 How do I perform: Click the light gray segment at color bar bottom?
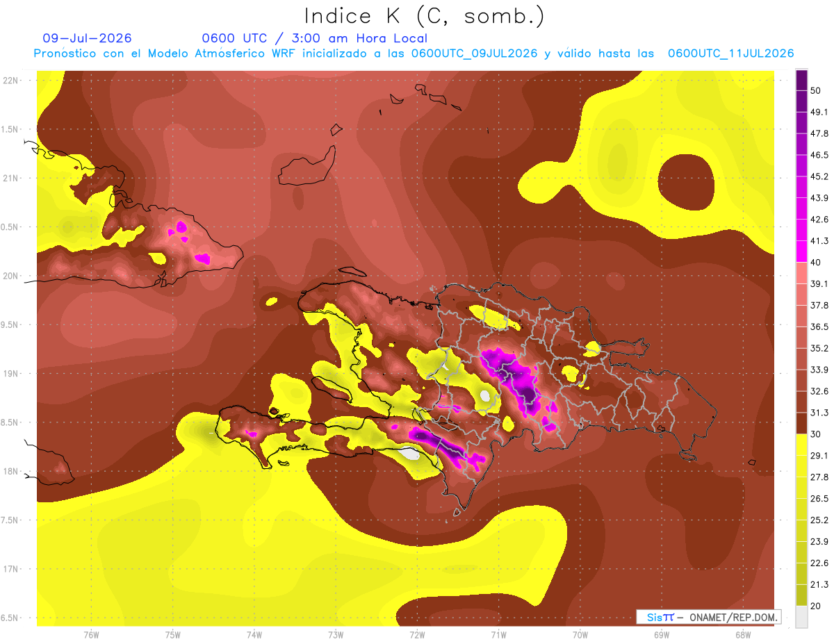[801, 617]
